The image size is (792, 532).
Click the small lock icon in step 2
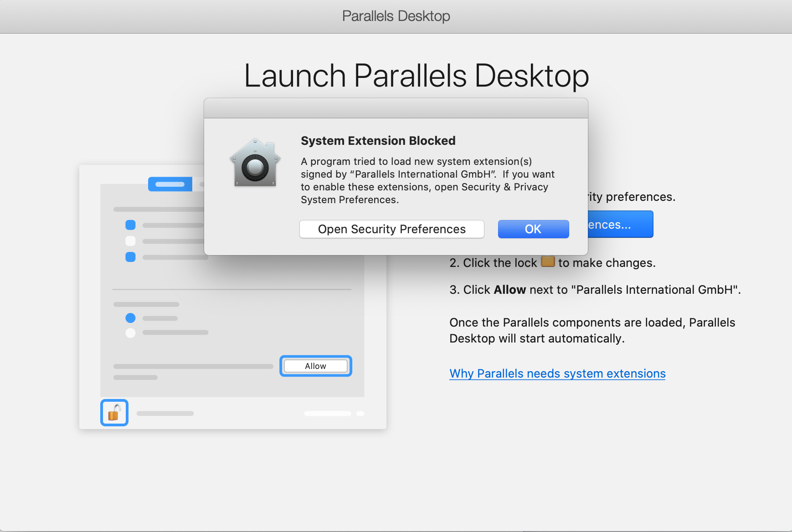[x=548, y=261]
